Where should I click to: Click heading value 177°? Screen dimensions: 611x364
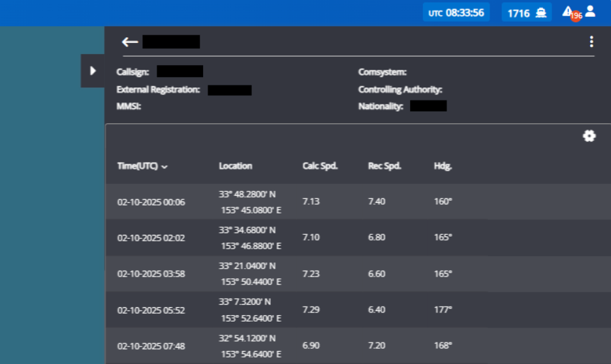pyautogui.click(x=443, y=309)
